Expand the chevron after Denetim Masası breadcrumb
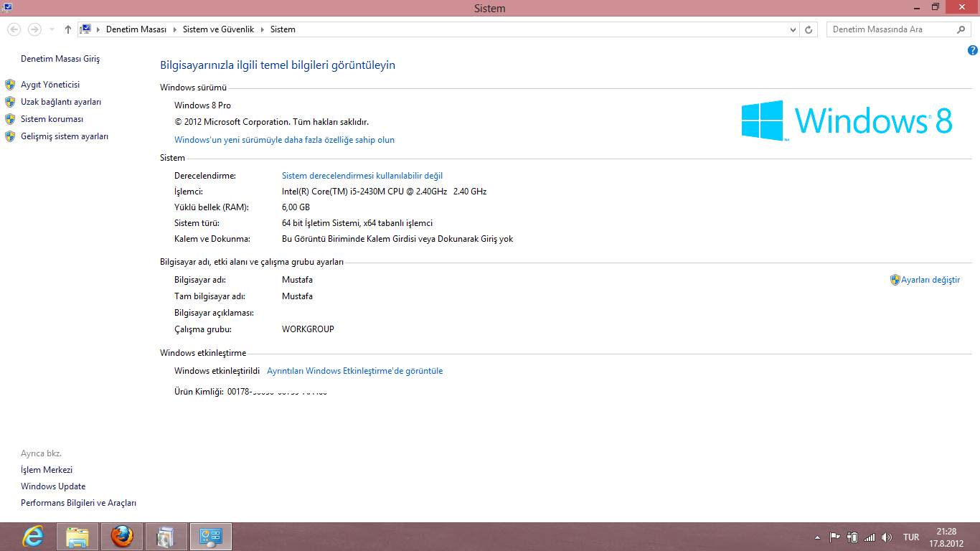 coord(174,29)
